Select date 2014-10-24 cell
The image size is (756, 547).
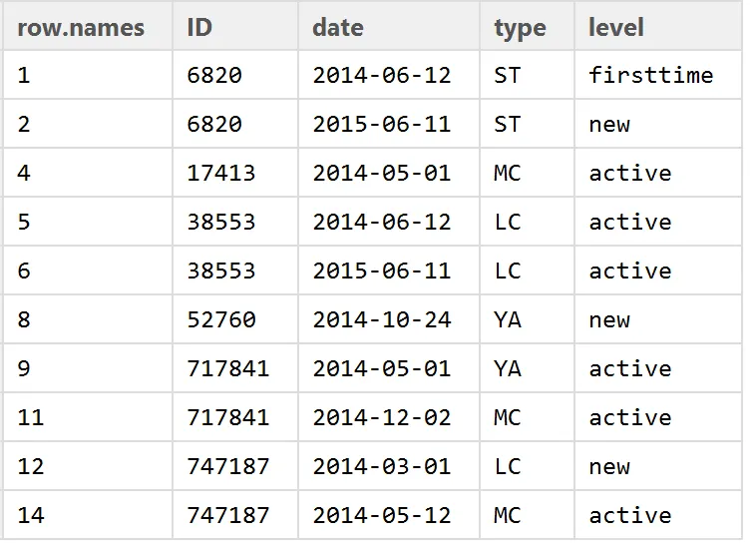(x=389, y=319)
